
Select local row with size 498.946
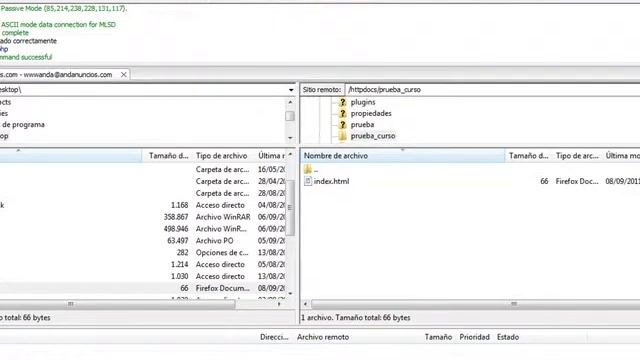click(143, 229)
